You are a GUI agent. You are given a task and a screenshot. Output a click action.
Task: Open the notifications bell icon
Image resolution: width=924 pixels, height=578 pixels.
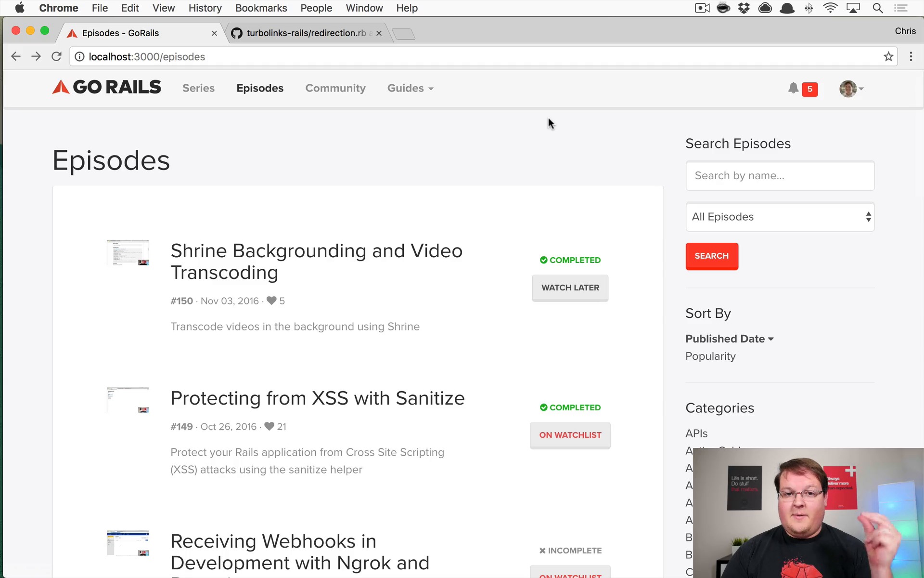[x=793, y=88]
